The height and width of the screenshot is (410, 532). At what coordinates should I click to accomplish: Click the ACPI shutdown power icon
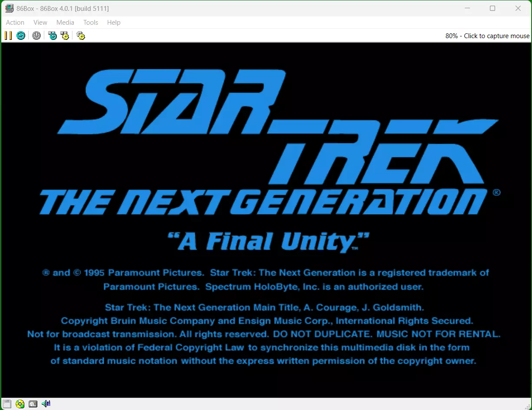(36, 36)
